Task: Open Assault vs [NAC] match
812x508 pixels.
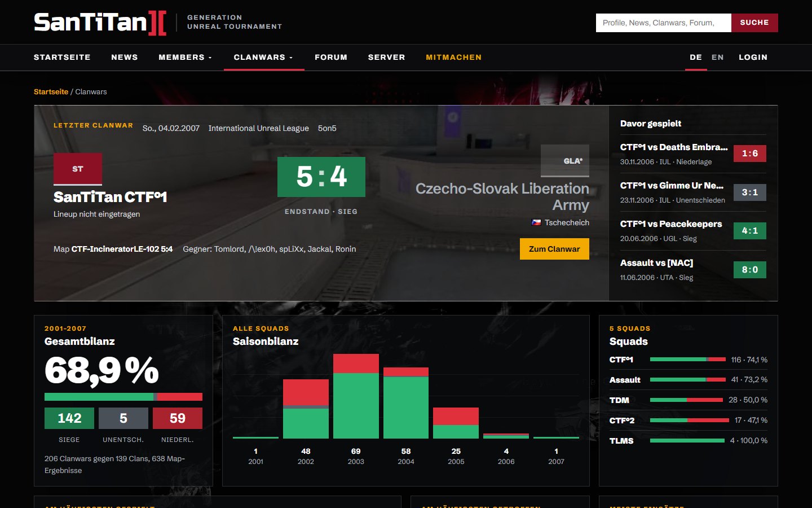Action: (657, 263)
